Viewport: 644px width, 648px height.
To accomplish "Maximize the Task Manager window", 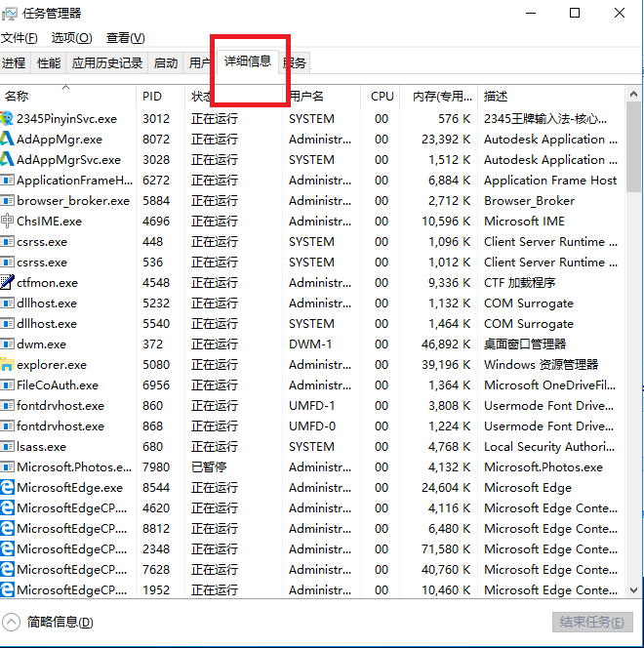I will pos(575,14).
